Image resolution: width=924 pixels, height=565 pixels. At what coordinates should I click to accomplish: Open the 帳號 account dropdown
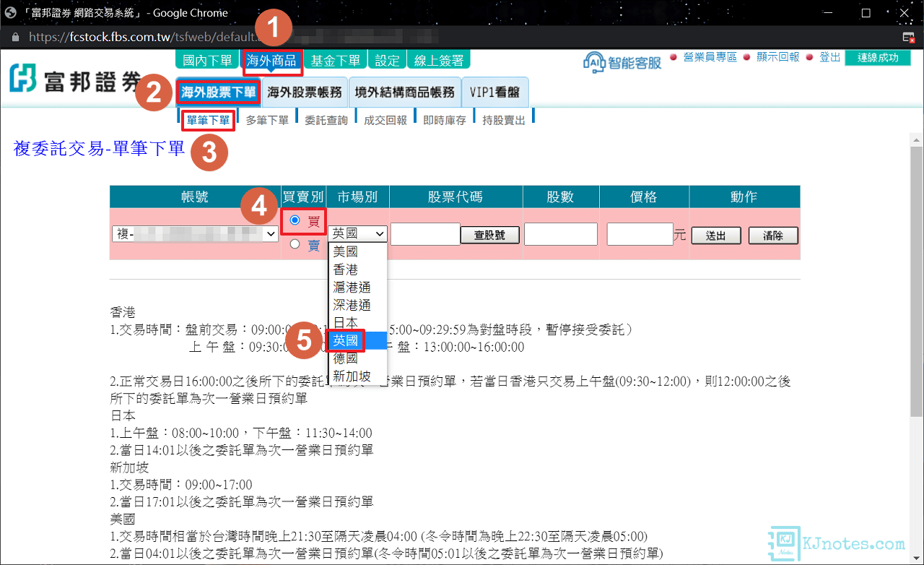[196, 234]
